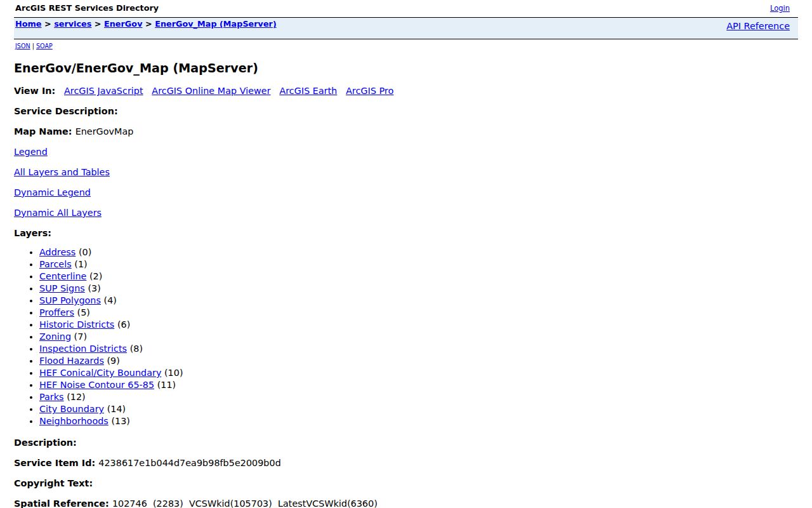Open HEF Noise Contour 65-85 layer
Viewport: 812px width, 508px height.
click(x=96, y=385)
